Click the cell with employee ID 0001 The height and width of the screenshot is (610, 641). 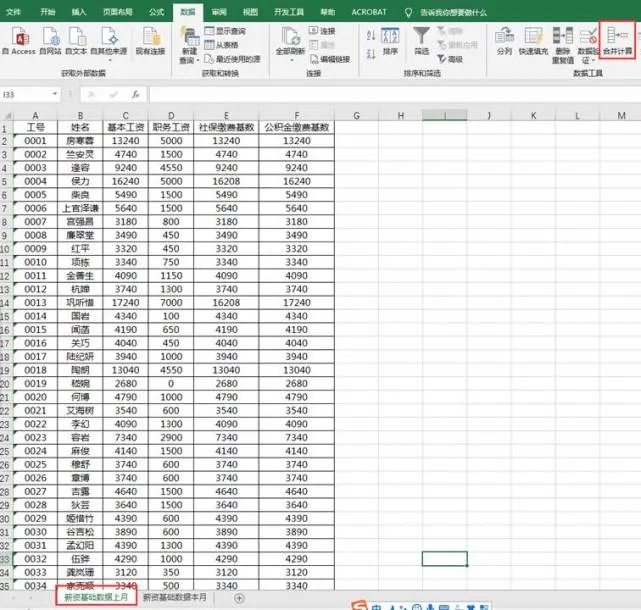36,141
